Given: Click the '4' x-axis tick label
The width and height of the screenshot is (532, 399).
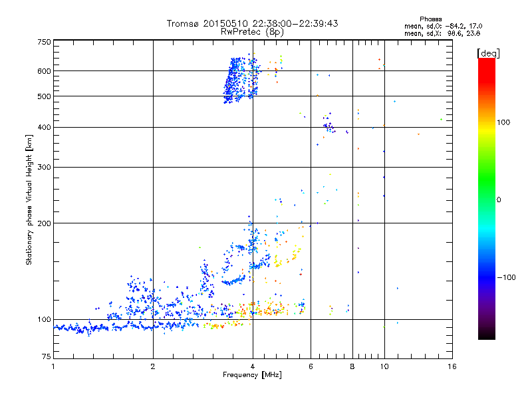Looking at the screenshot, I should [x=253, y=366].
